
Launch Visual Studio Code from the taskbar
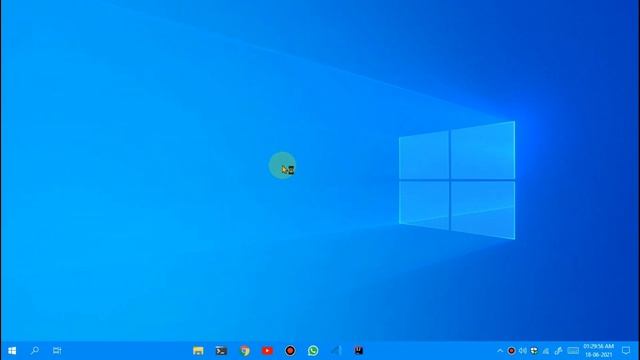tap(336, 351)
